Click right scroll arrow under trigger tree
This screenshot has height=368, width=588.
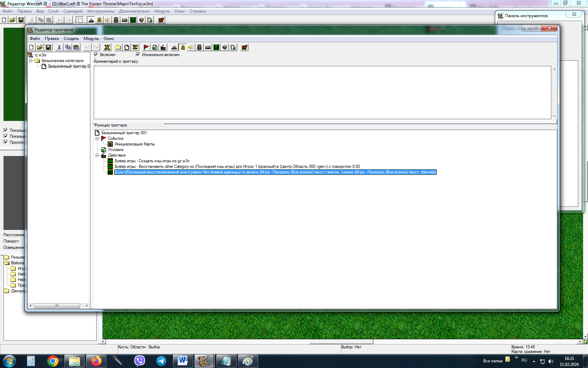coord(87,306)
